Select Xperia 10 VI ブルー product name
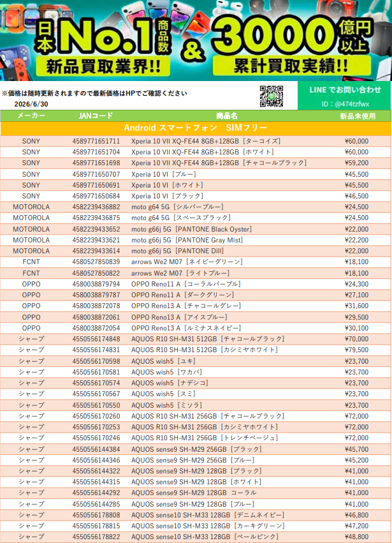Image resolution: width=392 pixels, height=543 pixels. point(164,174)
